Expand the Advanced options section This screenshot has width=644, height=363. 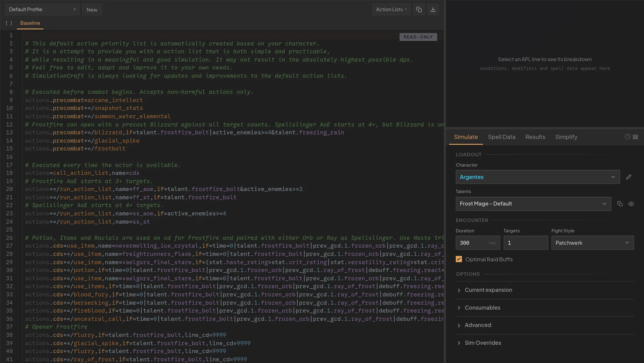[545, 325]
